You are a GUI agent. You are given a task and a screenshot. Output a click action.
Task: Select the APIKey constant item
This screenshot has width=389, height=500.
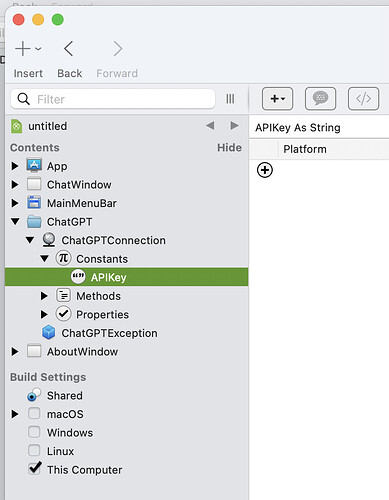tap(127, 277)
